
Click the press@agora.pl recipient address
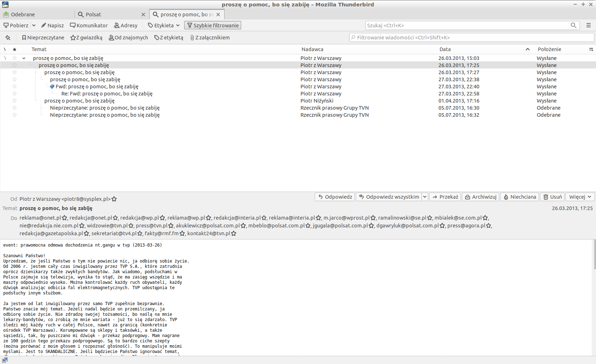[x=466, y=226]
